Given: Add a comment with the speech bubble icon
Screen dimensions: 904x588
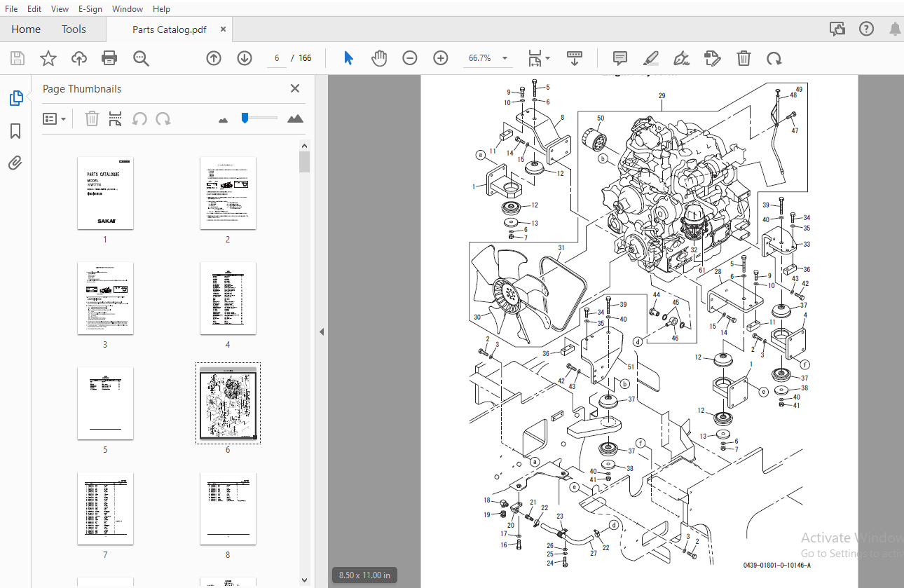Looking at the screenshot, I should pos(619,58).
